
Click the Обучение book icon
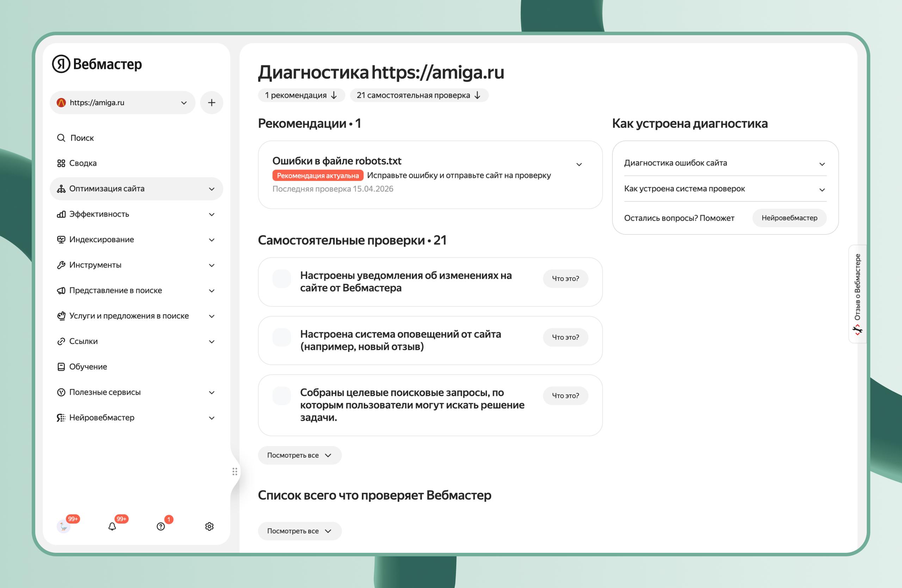click(x=61, y=367)
